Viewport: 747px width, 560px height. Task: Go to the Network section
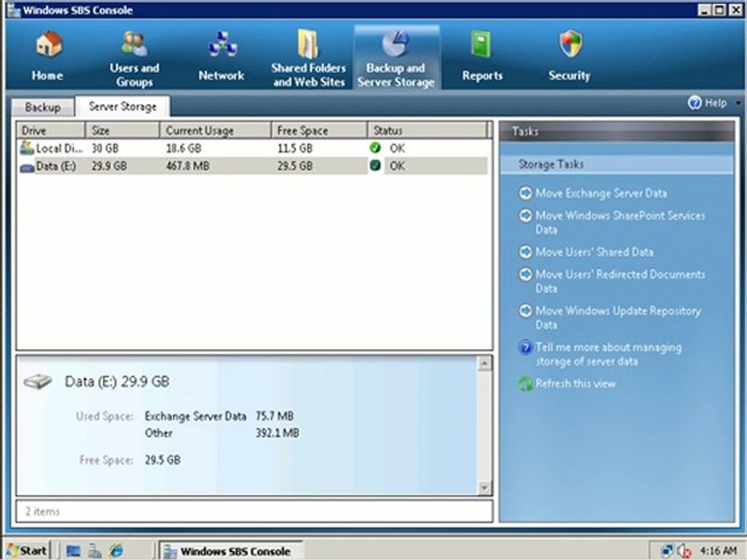pyautogui.click(x=222, y=56)
